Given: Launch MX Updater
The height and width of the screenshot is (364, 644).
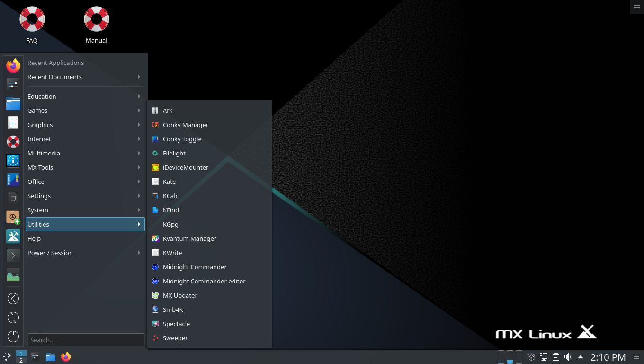Looking at the screenshot, I should (209, 295).
